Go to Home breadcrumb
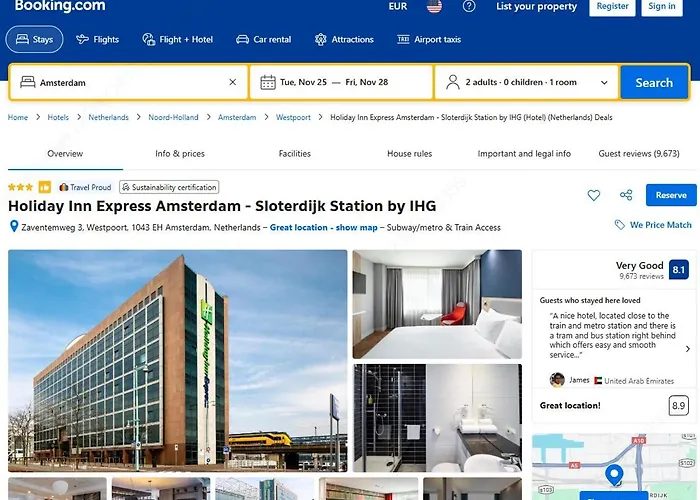 coord(18,117)
